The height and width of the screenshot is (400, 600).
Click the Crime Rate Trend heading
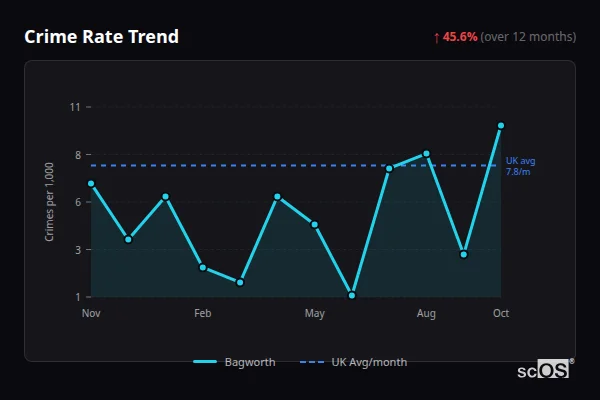tap(101, 37)
